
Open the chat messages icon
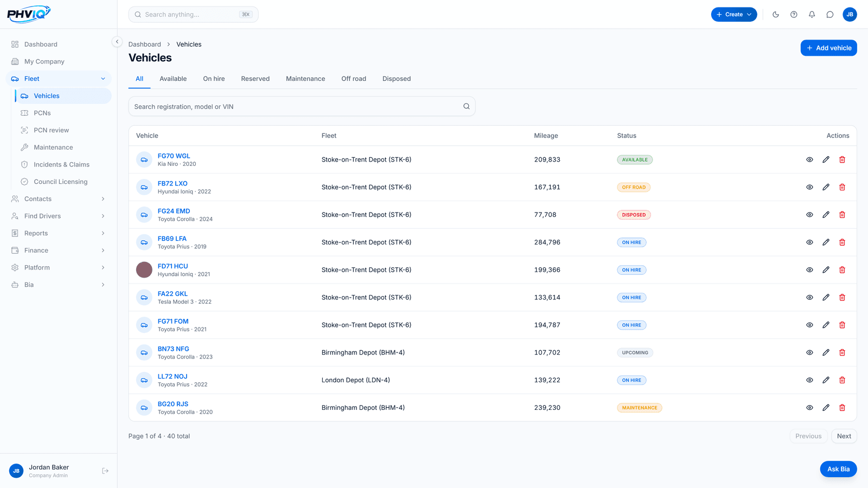[830, 15]
